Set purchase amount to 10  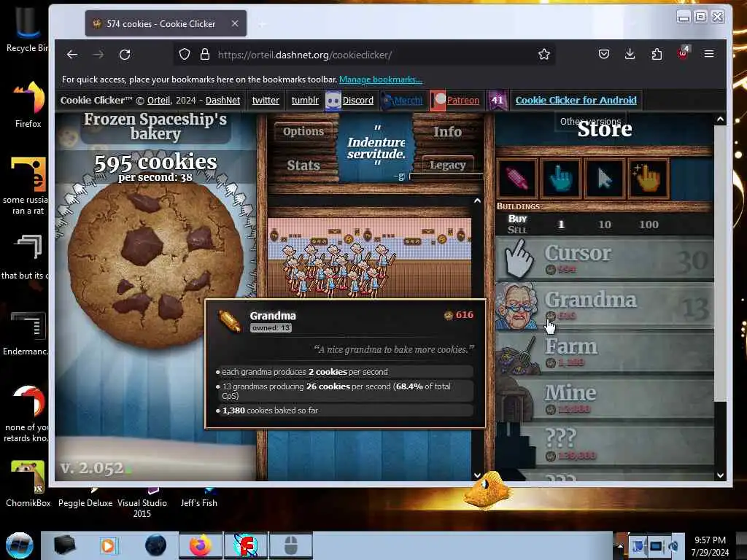tap(605, 225)
